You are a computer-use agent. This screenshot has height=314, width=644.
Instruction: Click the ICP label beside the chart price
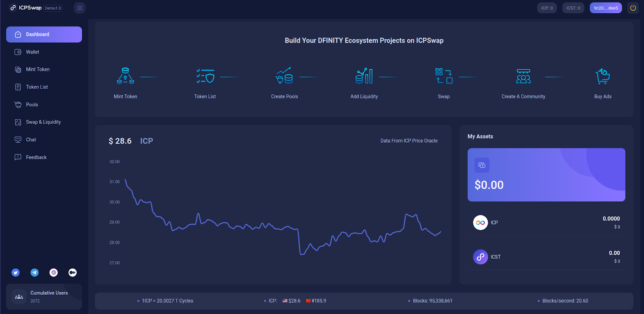147,141
